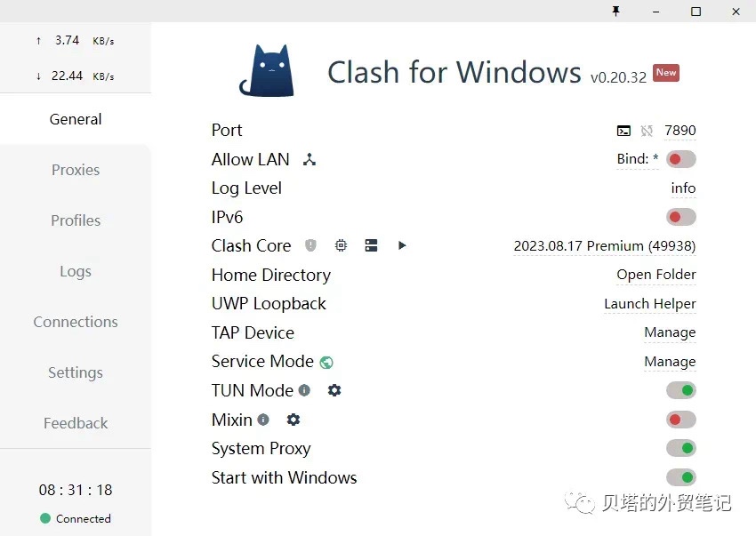Click the shield icon beside Clash Core

pos(310,245)
